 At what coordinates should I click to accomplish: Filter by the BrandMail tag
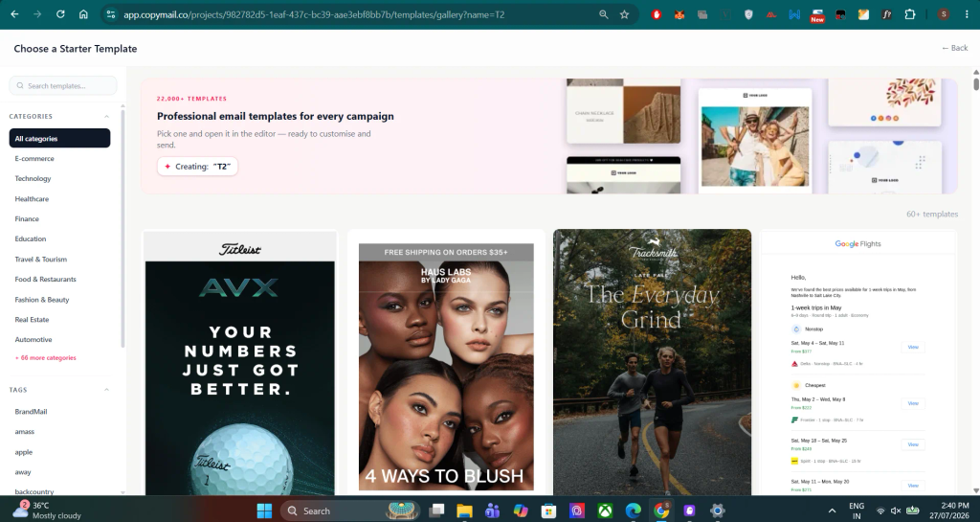[x=32, y=411]
